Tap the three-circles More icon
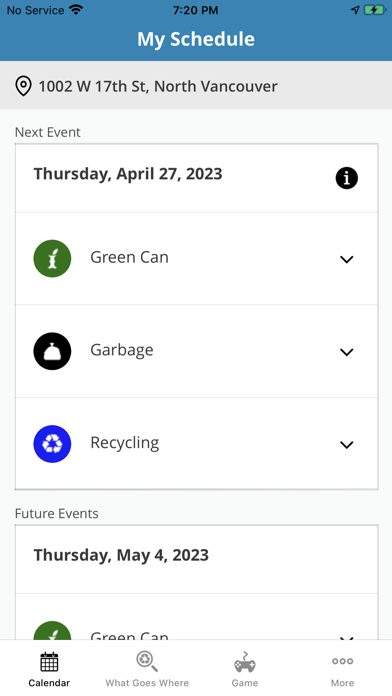The height and width of the screenshot is (696, 392). pyautogui.click(x=342, y=661)
